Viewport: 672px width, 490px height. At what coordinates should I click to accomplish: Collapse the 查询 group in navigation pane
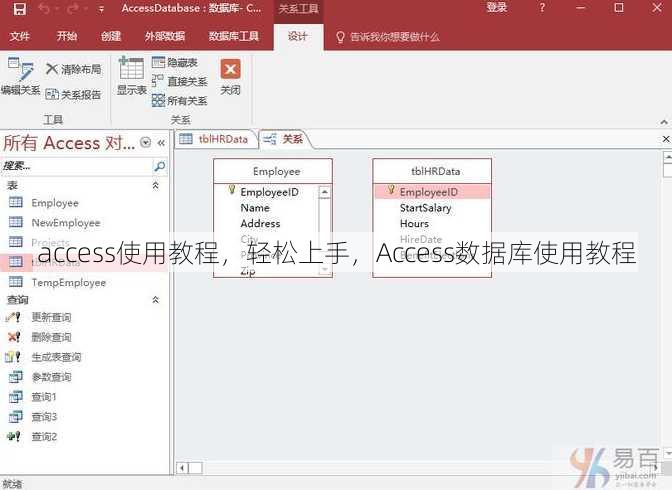coord(156,300)
